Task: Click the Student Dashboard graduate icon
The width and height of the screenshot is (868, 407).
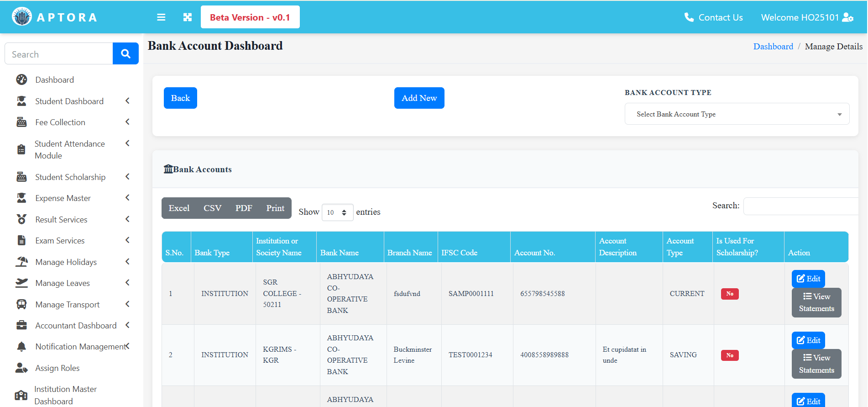Action: 21,101
